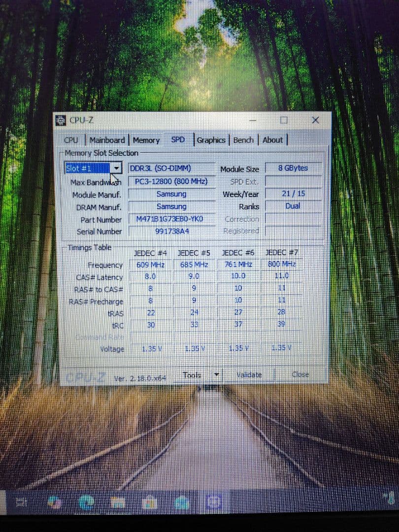Click the JEDEC #6 tRAS value 27
This screenshot has height=532, width=399.
[x=238, y=312]
